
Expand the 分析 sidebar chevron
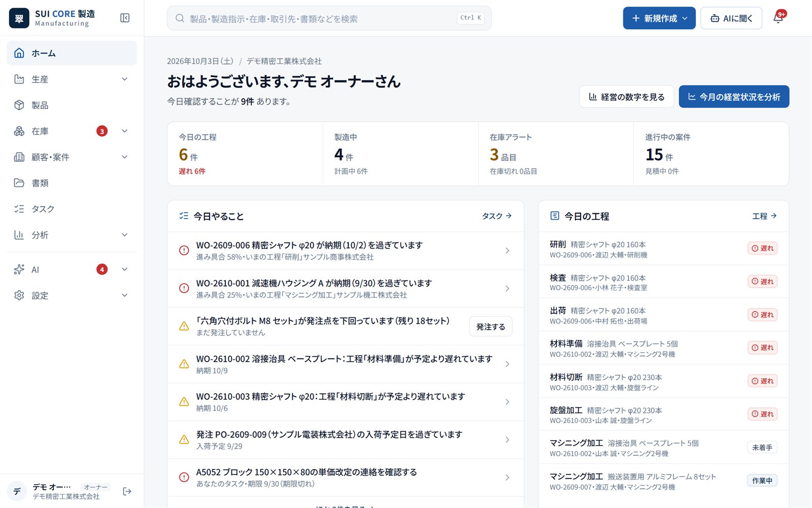pyautogui.click(x=125, y=235)
